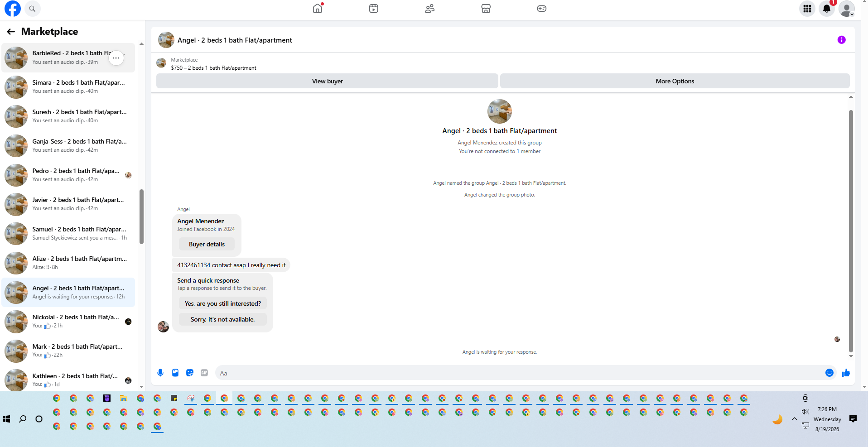The image size is (868, 447).
Task: Open the Nickolai conversation
Action: click(68, 322)
